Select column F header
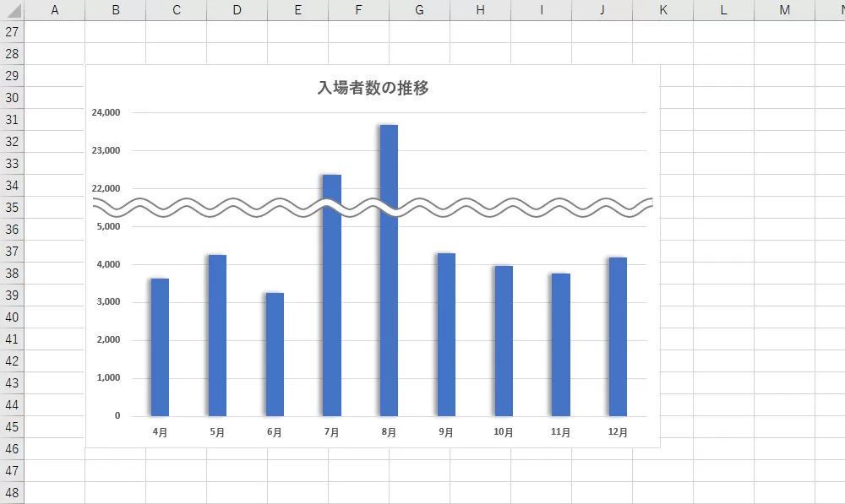845x504 pixels. point(359,10)
